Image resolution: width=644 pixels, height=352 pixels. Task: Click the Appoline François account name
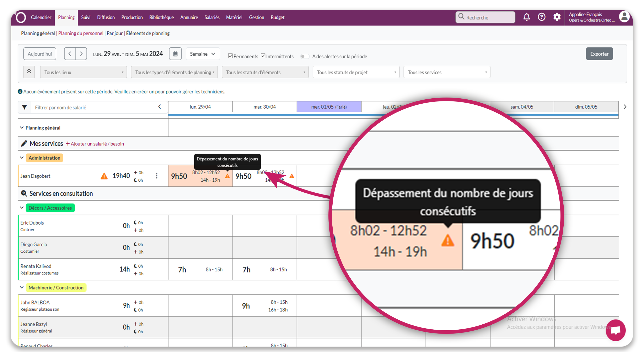tap(585, 15)
